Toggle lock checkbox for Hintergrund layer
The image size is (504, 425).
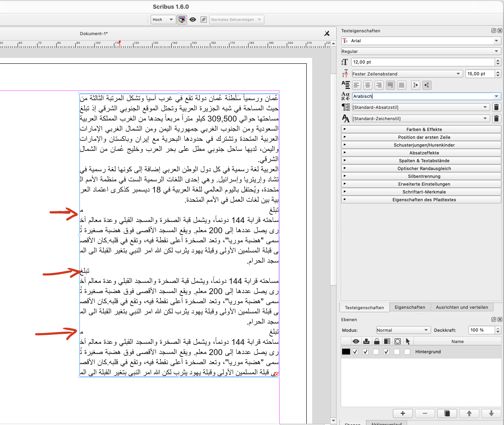coord(376,352)
